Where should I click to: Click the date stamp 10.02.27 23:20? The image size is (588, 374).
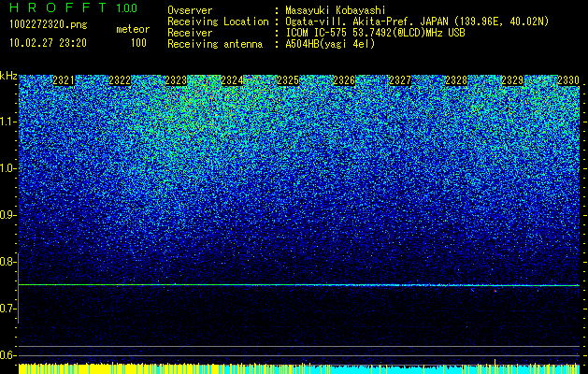point(48,43)
